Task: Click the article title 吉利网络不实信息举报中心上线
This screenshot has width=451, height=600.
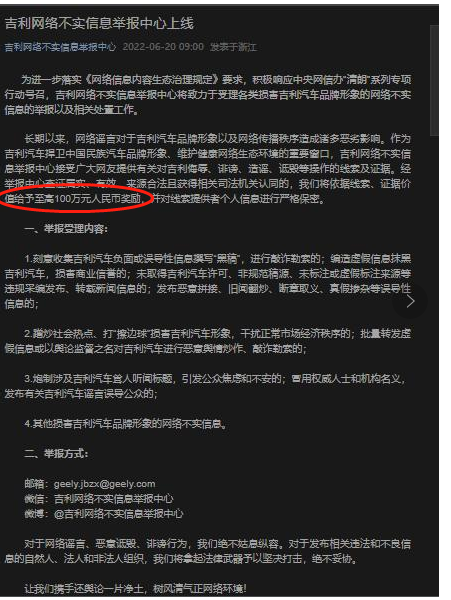Action: [99, 24]
